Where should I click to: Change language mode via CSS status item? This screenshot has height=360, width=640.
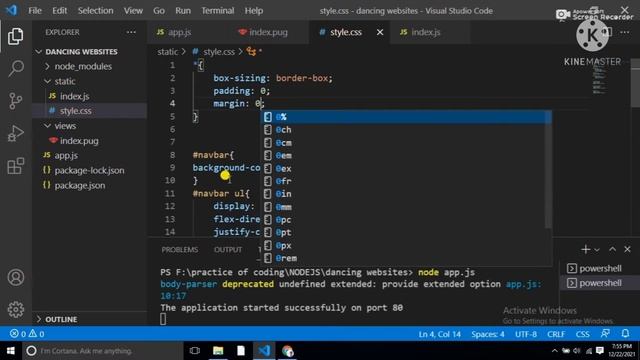click(x=582, y=334)
